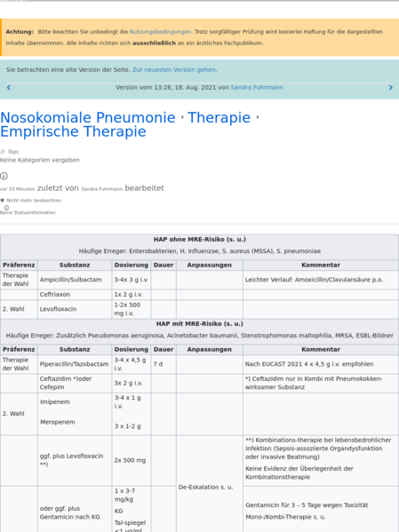Click 'vor 15 Minuten' timestamp text

click(17, 189)
